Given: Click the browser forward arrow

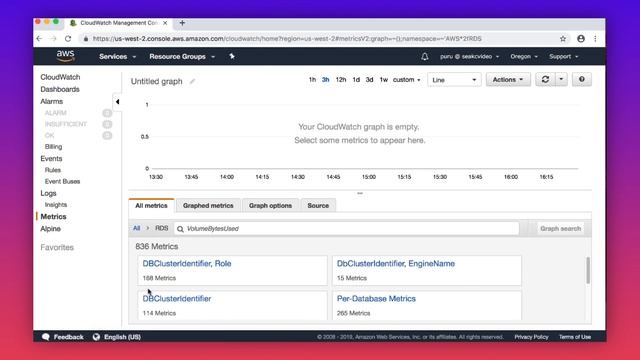Looking at the screenshot, I should (53, 39).
